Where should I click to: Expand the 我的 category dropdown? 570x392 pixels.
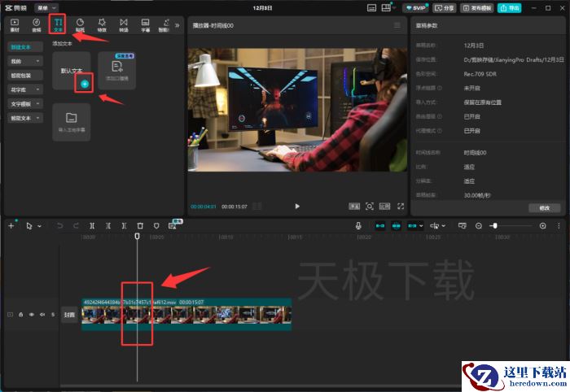25,61
